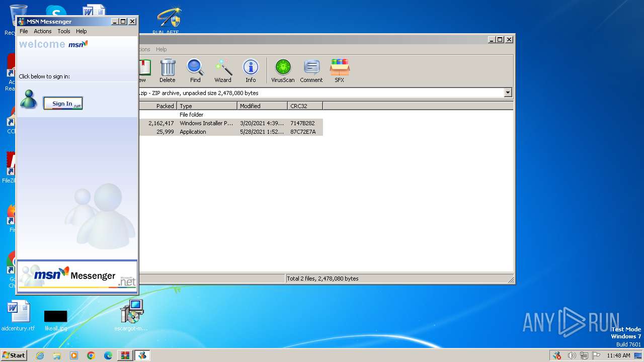Open Windows Explorer folder taskbar icon
The width and height of the screenshot is (644, 362).
[57, 355]
